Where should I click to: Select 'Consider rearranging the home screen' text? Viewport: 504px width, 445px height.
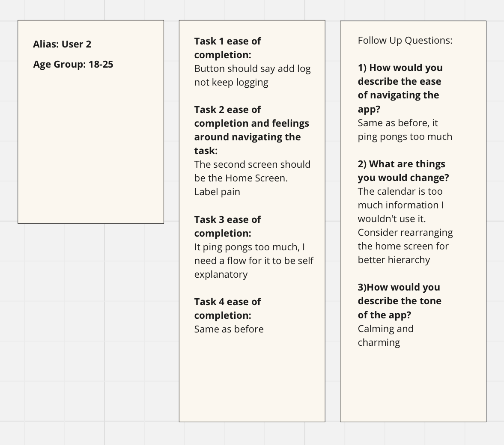[x=406, y=246]
